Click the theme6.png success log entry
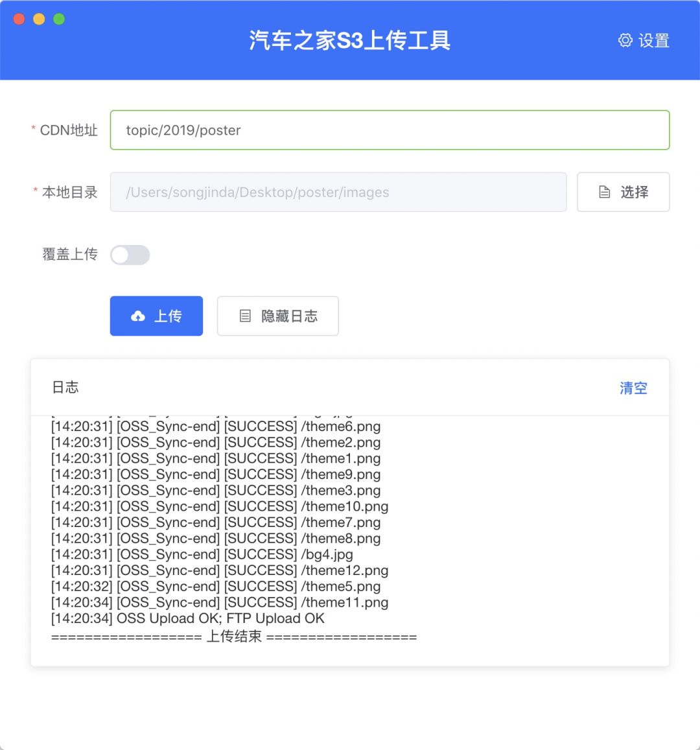Screen dimensions: 700x750 216,427
